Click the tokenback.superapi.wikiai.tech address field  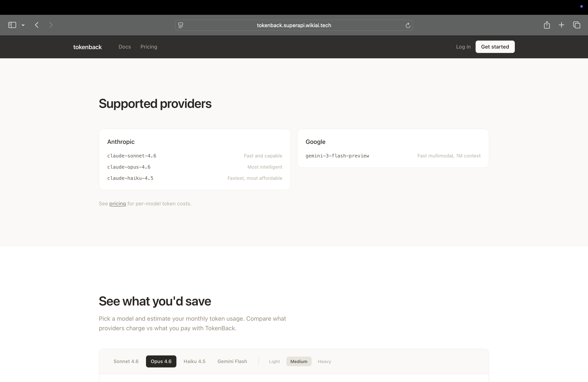point(294,25)
